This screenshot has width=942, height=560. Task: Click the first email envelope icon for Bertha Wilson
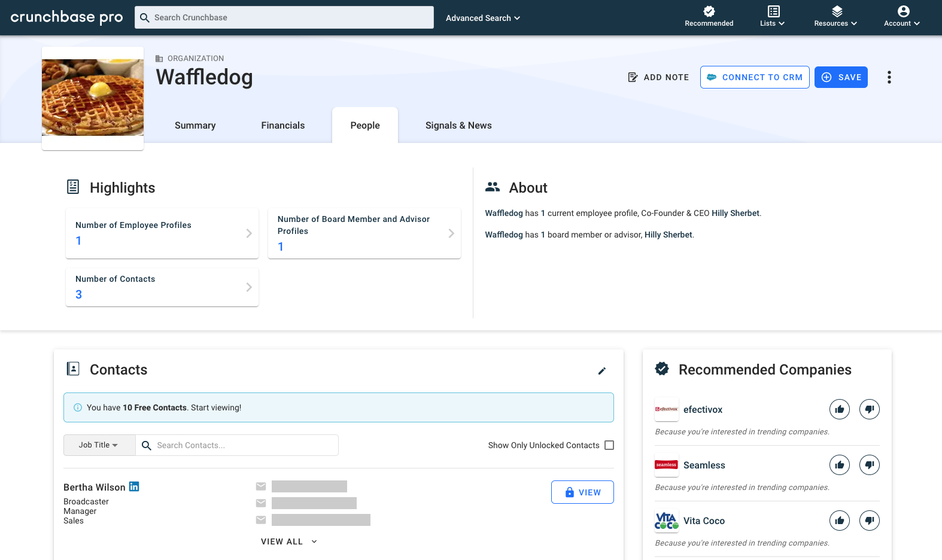[261, 486]
